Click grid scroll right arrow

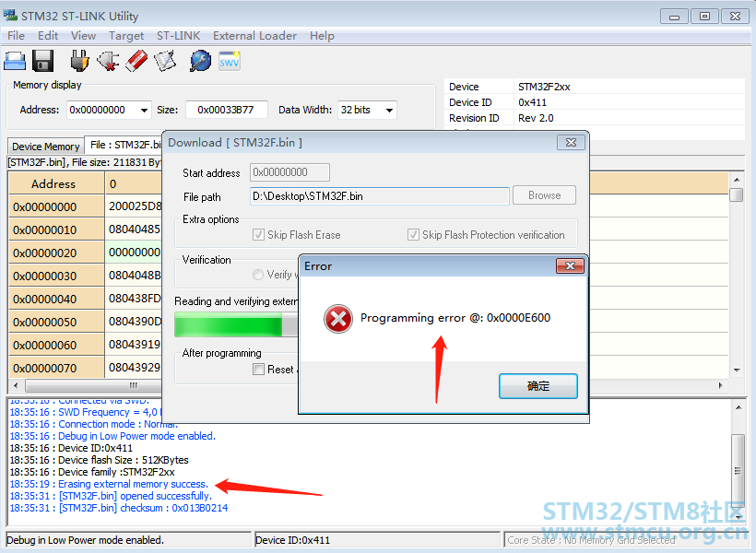click(721, 385)
